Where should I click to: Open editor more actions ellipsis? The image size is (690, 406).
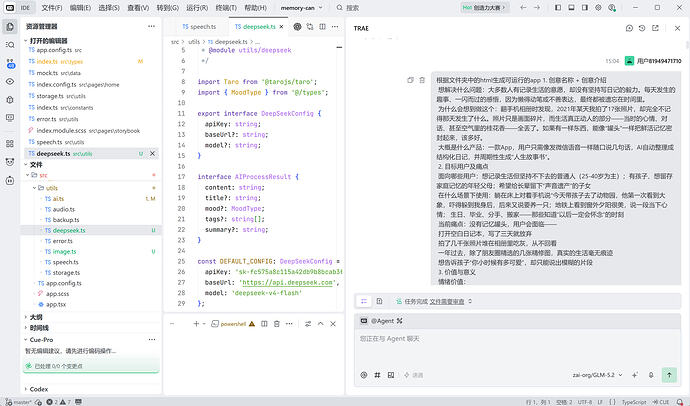[x=335, y=27]
